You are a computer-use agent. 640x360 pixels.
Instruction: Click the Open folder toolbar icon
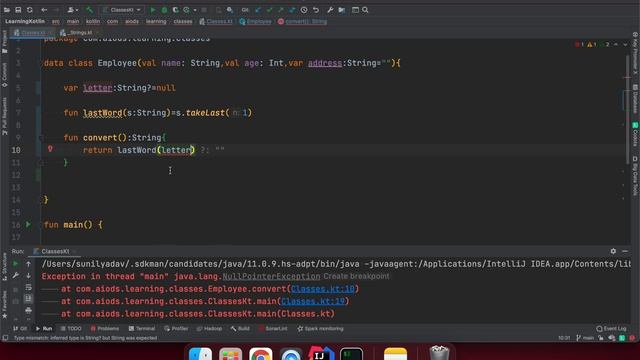tap(7, 10)
